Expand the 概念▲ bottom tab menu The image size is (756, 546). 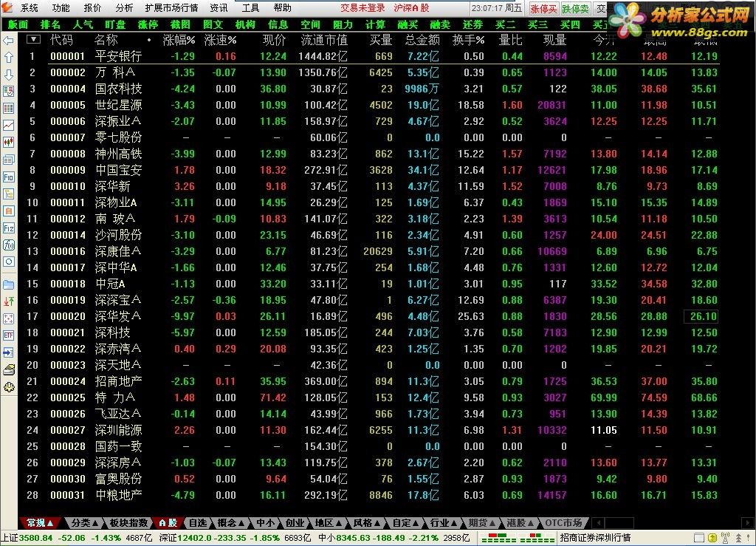pos(230,523)
